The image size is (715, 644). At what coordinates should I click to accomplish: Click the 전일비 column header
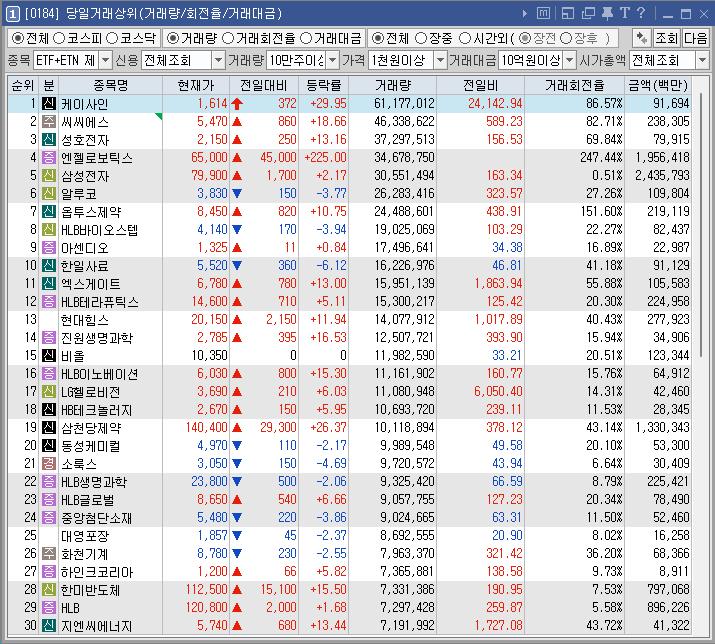tap(481, 85)
